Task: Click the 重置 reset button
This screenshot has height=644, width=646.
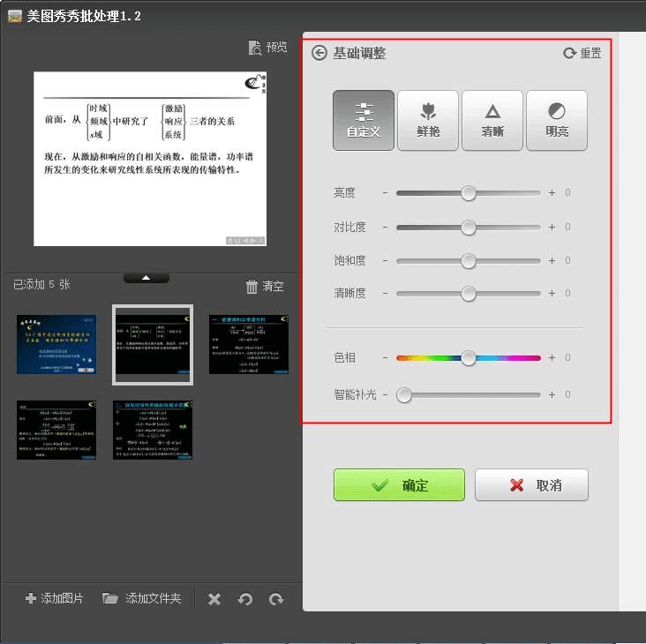Action: tap(582, 53)
